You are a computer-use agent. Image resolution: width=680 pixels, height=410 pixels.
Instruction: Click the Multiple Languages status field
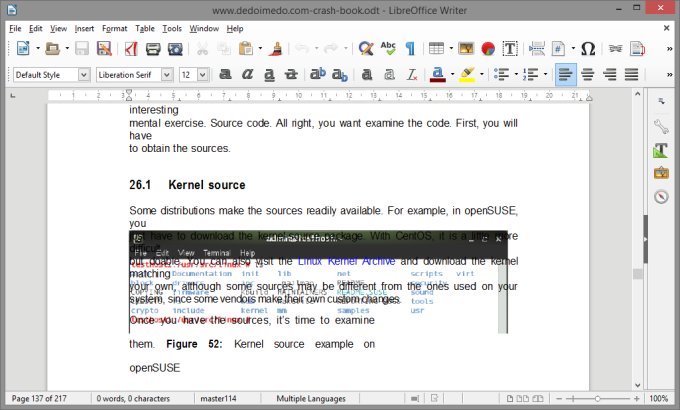pos(311,398)
